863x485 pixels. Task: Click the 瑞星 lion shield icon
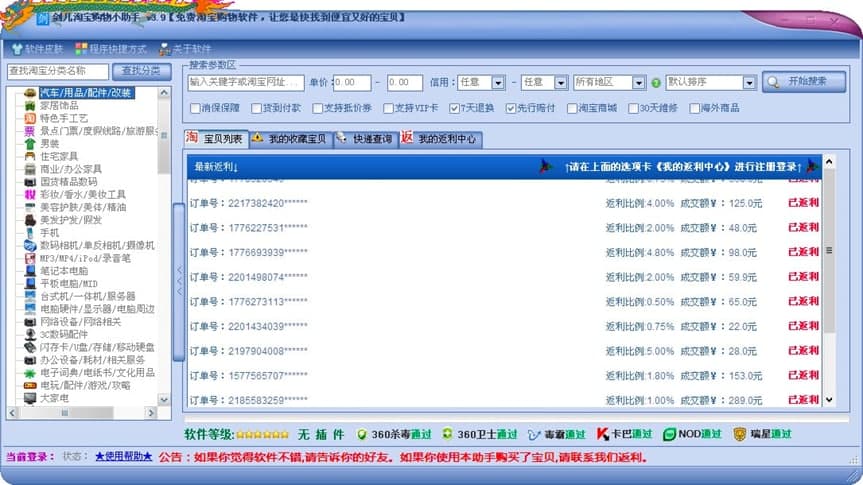pyautogui.click(x=740, y=434)
